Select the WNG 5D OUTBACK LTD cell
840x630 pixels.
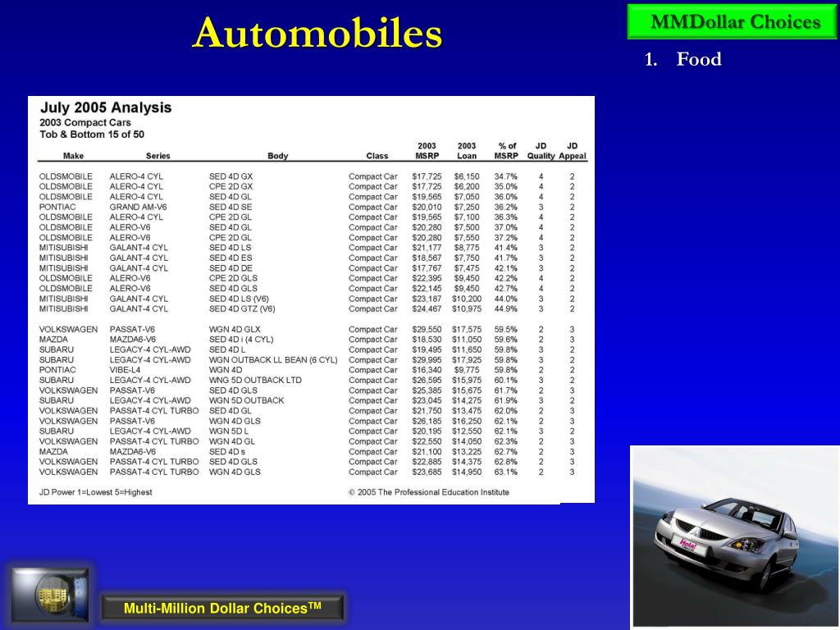pyautogui.click(x=256, y=381)
